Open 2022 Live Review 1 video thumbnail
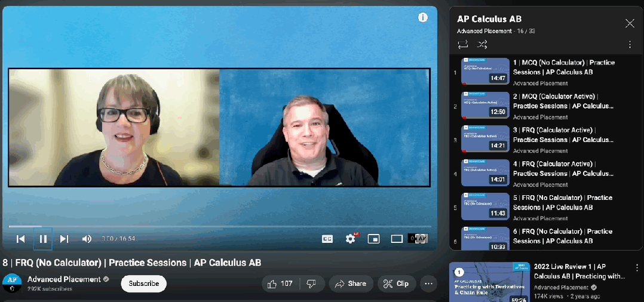The image size is (644, 302). click(489, 282)
